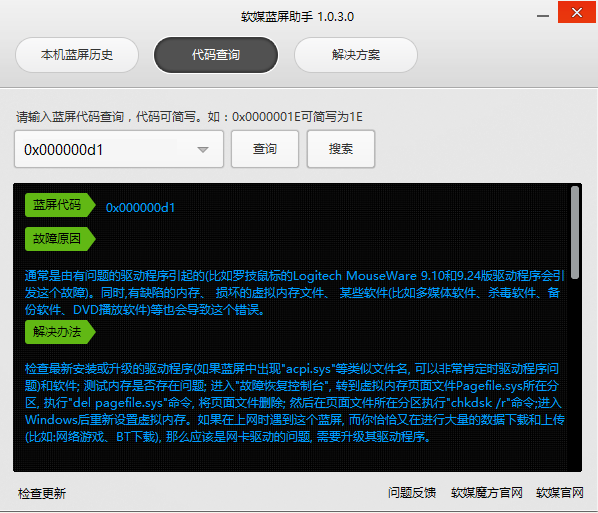This screenshot has height=513, width=598.
Task: Open the 问题反馈 link
Action: coord(412,493)
